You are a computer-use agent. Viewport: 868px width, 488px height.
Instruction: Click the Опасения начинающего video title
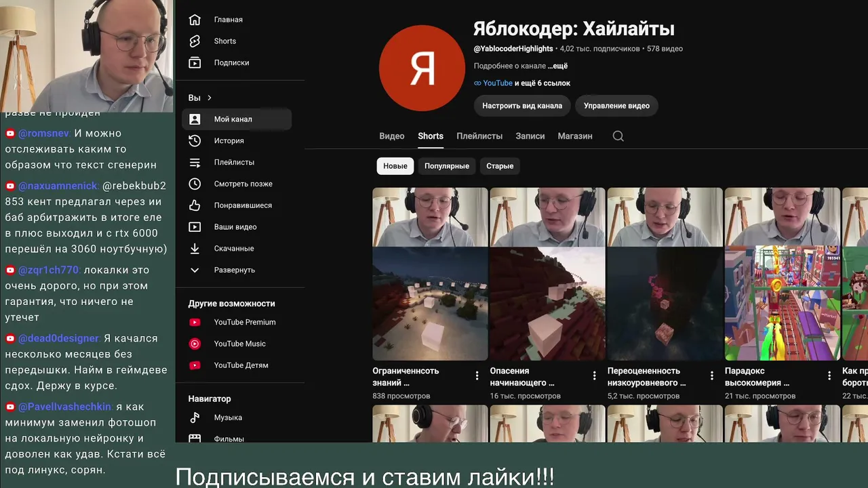(522, 377)
